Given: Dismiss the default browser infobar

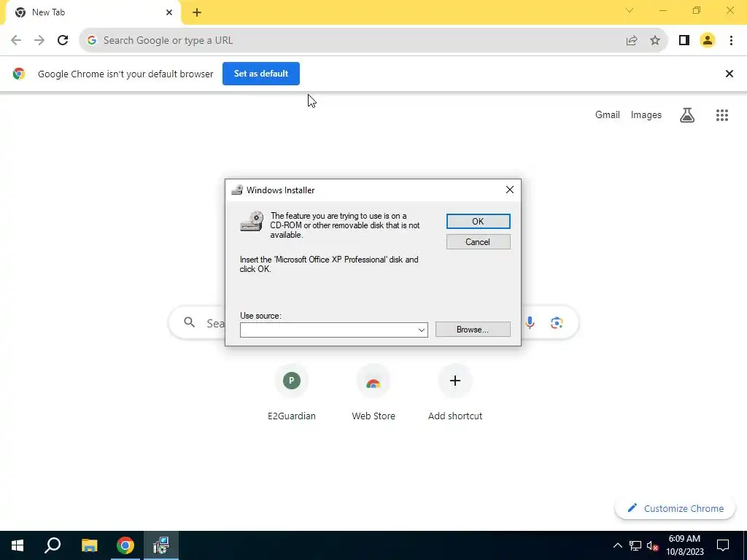Looking at the screenshot, I should point(729,74).
